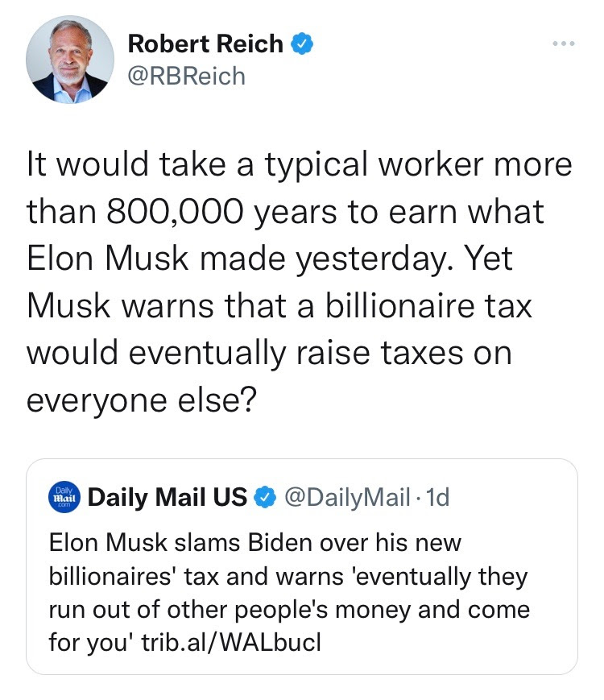
Task: Click 'would eventually raise taxes on' line
Action: click(270, 354)
